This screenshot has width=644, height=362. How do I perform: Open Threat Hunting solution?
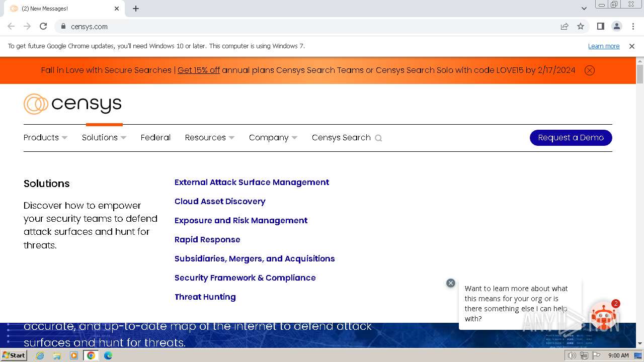click(205, 297)
